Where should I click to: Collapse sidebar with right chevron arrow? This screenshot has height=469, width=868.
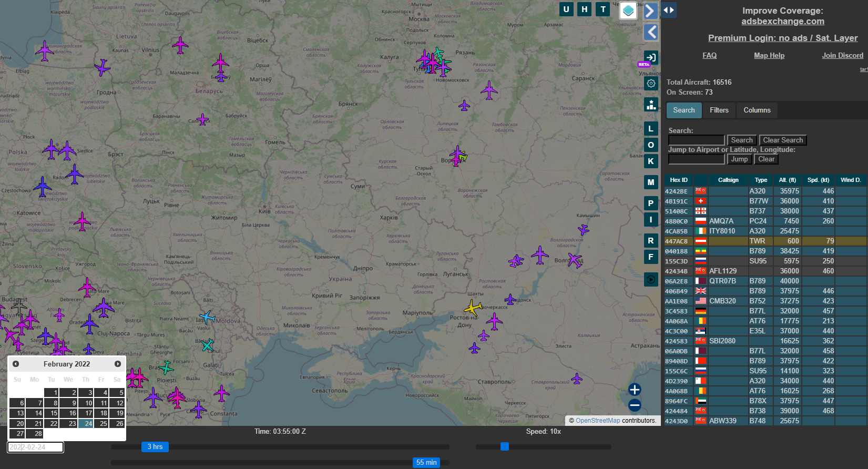click(x=651, y=11)
